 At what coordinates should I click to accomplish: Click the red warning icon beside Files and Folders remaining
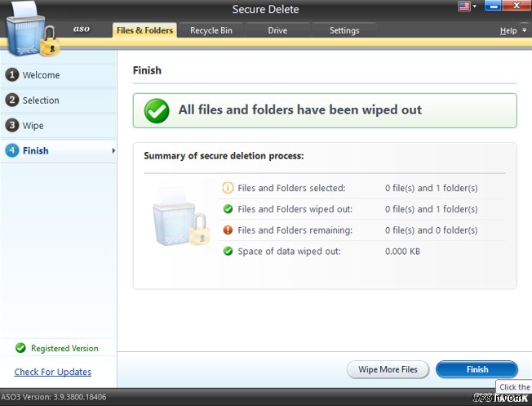coord(228,230)
